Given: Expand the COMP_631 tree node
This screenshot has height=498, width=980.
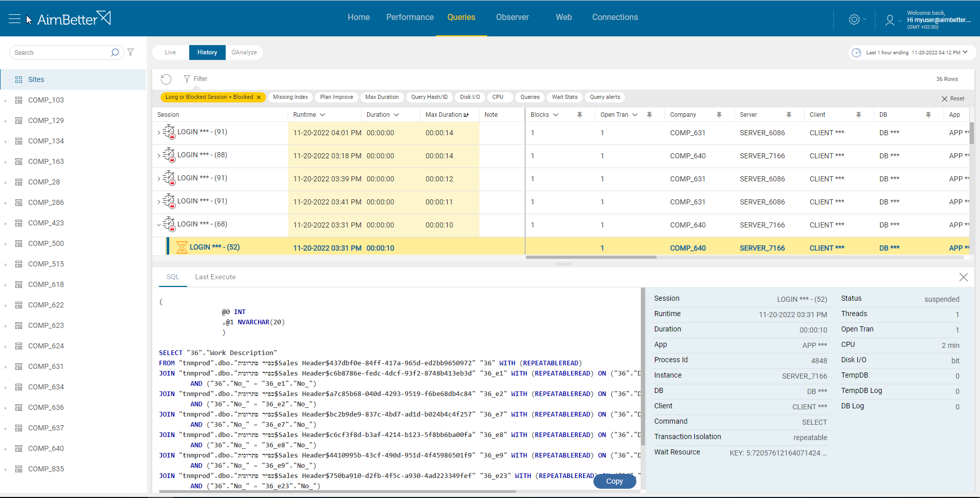Looking at the screenshot, I should [6, 367].
